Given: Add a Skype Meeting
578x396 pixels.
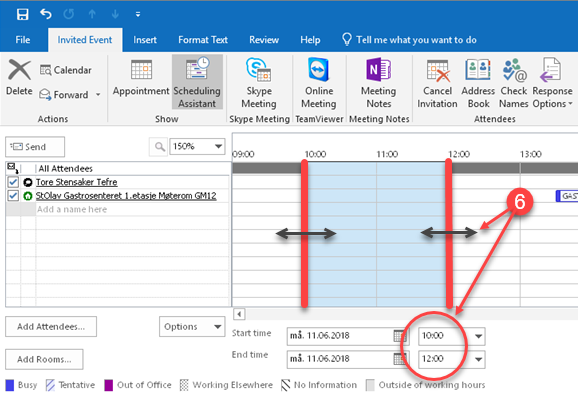Looking at the screenshot, I should [x=259, y=83].
